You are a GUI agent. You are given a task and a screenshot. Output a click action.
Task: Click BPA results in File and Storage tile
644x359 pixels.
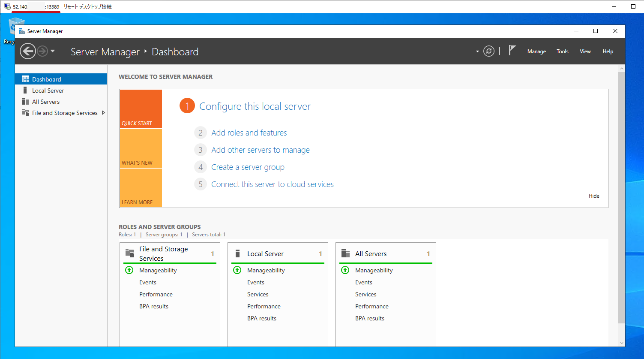pyautogui.click(x=154, y=306)
